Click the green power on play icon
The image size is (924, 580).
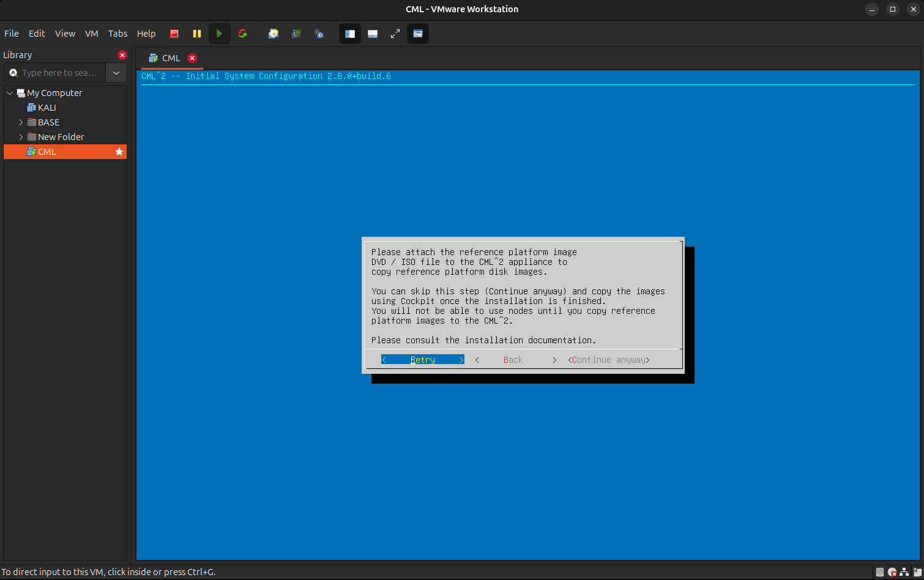219,34
